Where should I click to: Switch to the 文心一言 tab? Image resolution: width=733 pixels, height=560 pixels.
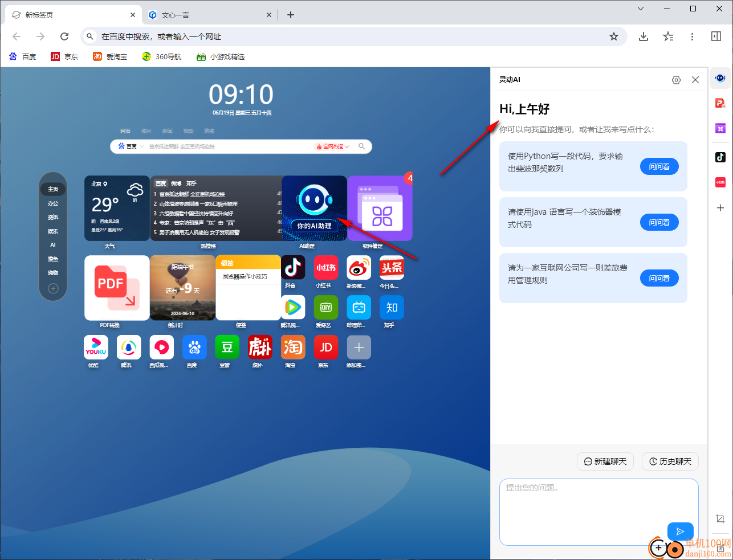[210, 15]
